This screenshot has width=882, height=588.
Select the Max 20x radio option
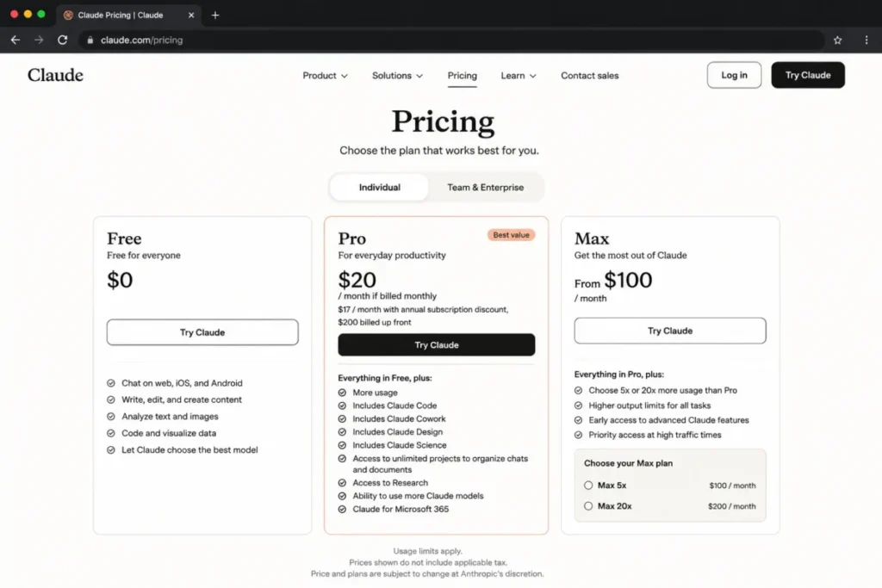(x=588, y=506)
